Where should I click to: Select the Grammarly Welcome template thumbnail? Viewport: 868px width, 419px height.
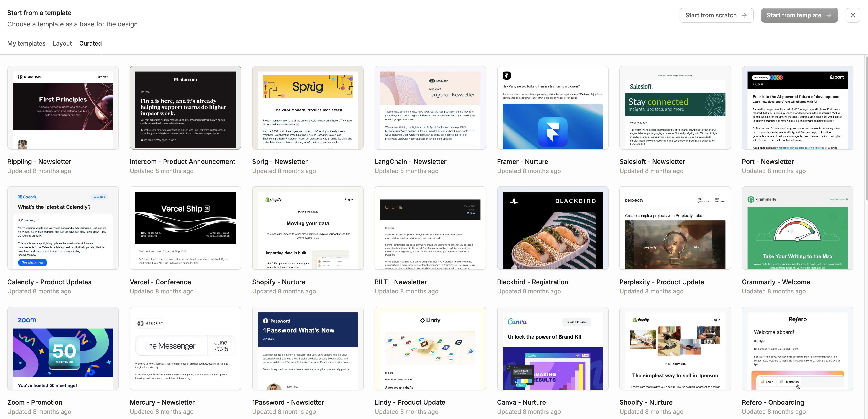797,228
